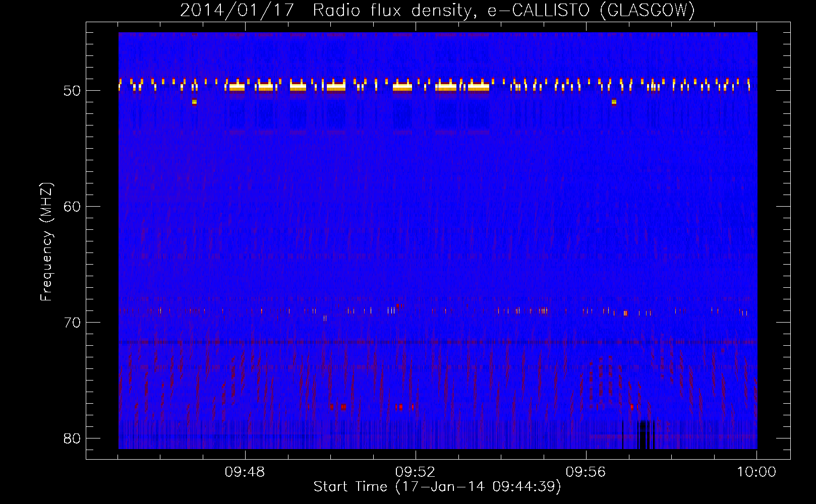The height and width of the screenshot is (504, 816).
Task: Click the 09:48 time tick label
Action: [x=245, y=472]
